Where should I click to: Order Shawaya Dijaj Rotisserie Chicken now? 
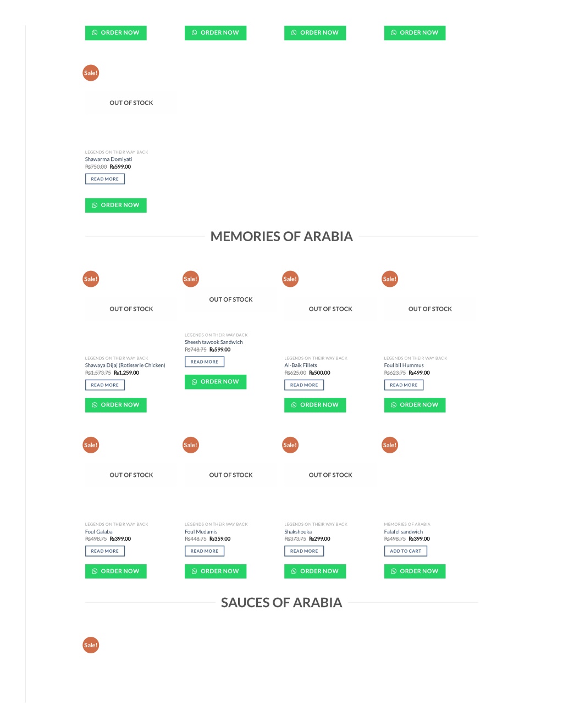pos(116,405)
